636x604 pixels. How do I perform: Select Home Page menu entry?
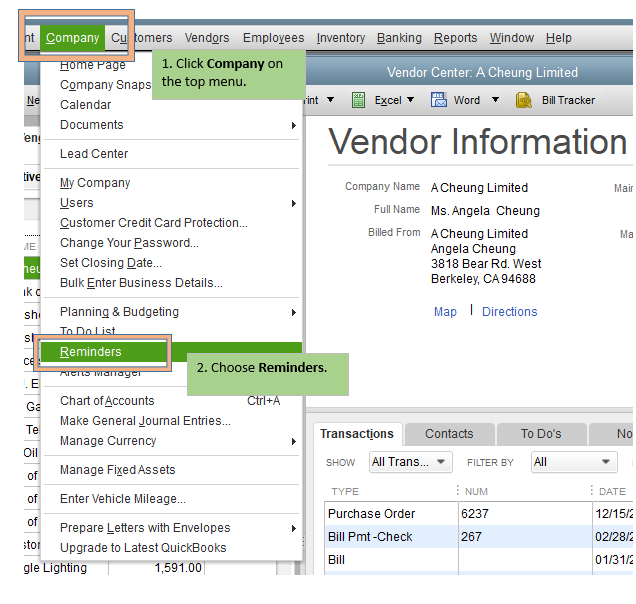[92, 65]
